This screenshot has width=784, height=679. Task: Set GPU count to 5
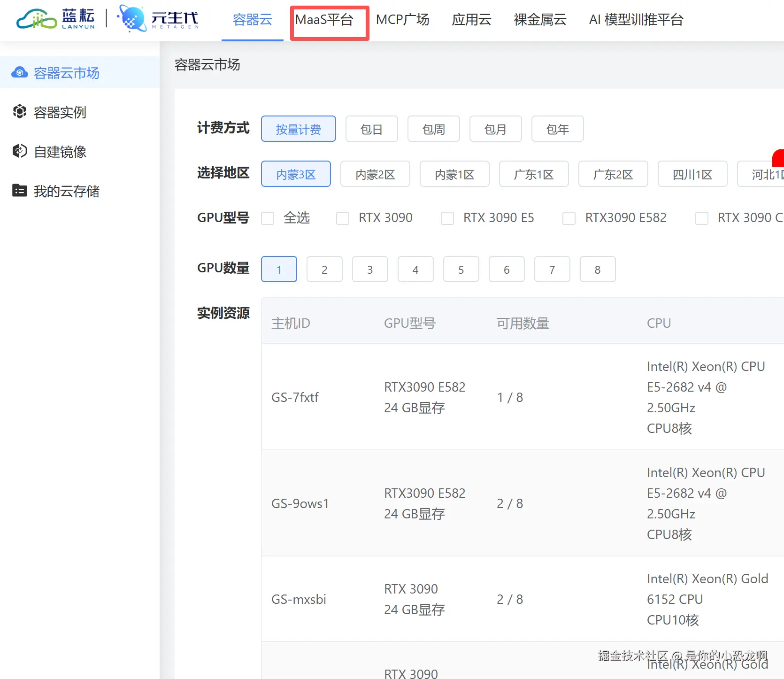(461, 269)
